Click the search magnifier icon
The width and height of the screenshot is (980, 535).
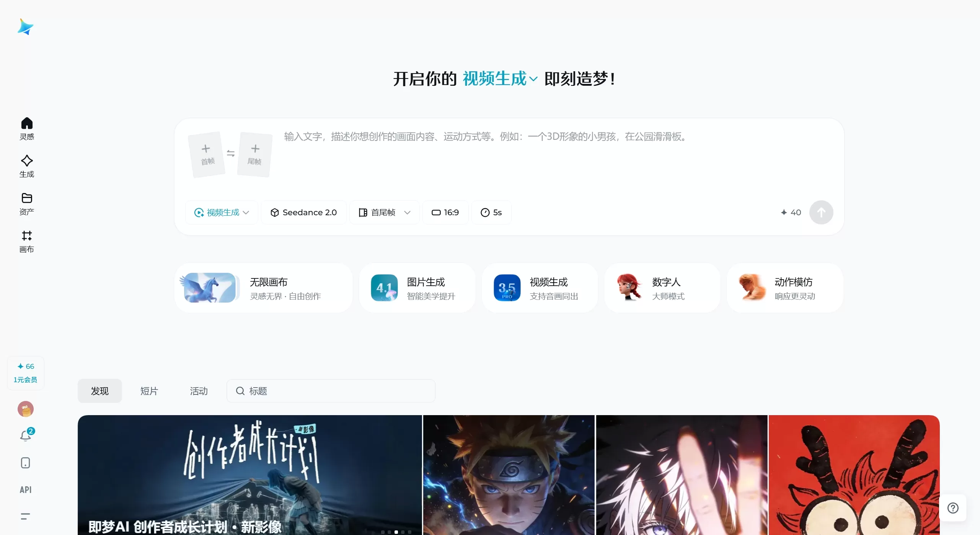(240, 391)
